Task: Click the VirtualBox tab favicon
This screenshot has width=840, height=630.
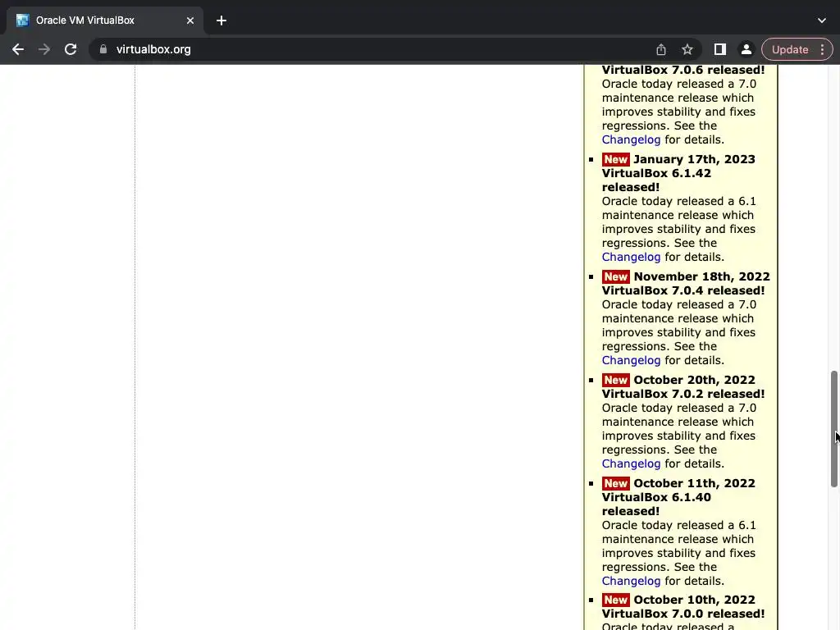Action: point(22,21)
